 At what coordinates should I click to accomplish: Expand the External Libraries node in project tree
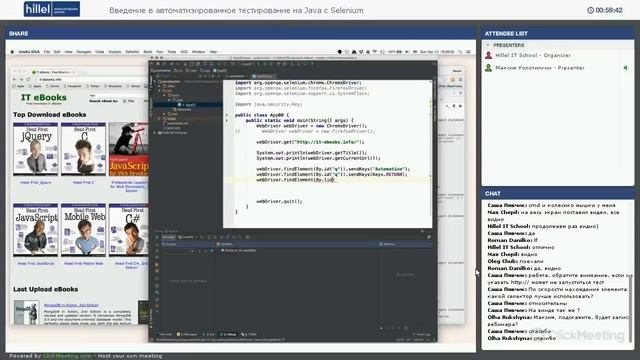click(155, 133)
